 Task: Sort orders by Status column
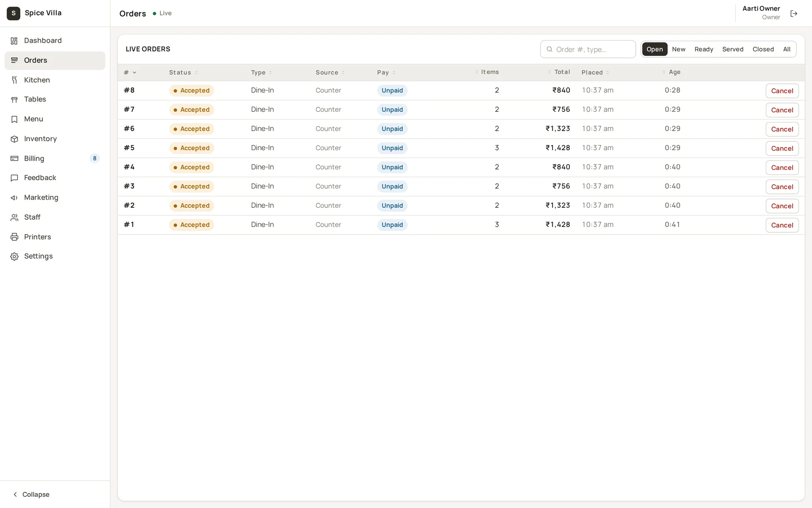click(x=183, y=73)
